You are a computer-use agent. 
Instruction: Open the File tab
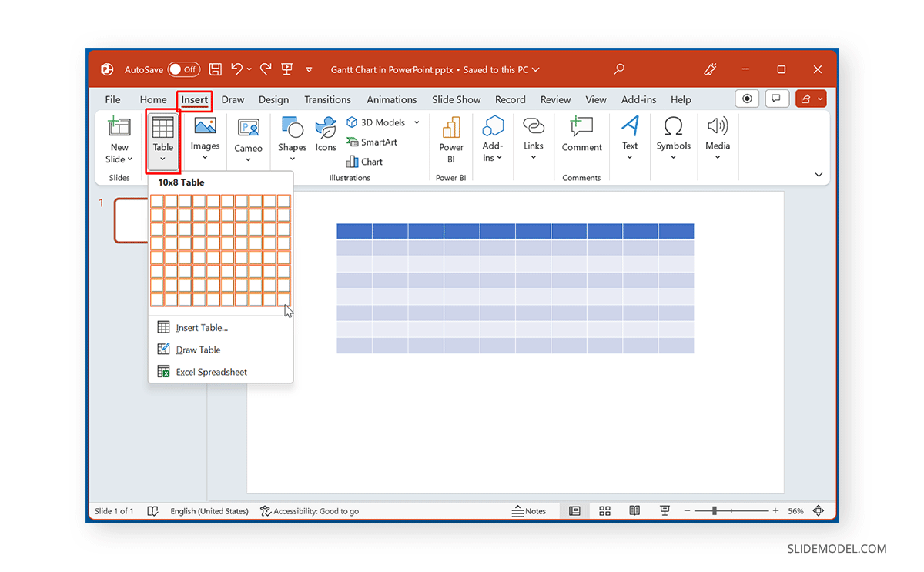pos(112,99)
